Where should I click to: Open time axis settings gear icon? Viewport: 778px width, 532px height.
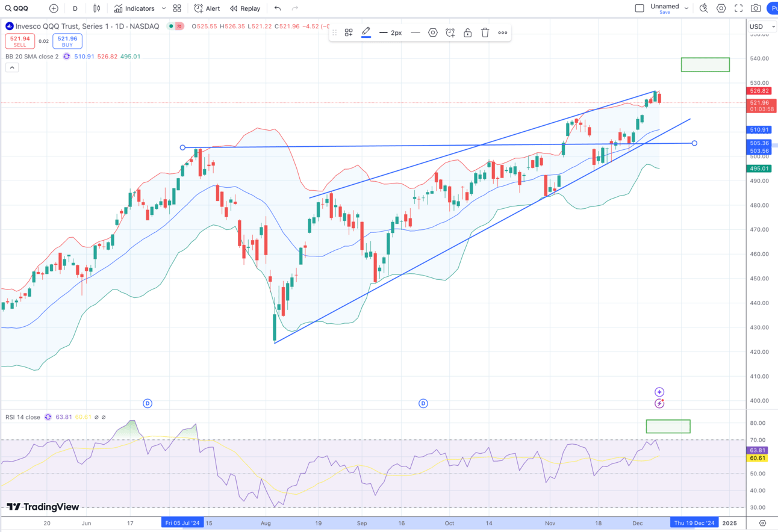coord(762,523)
